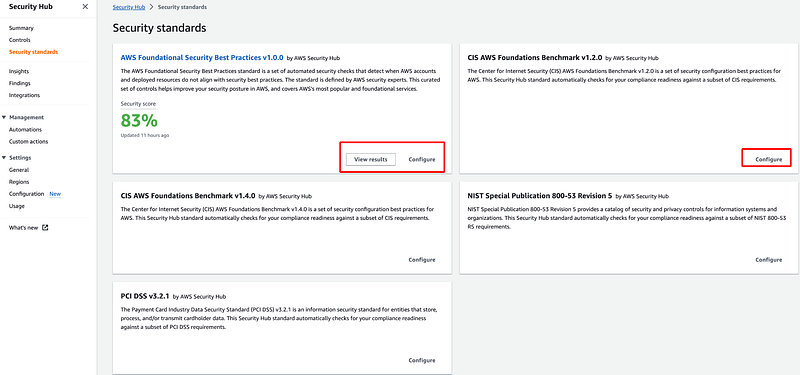Open the Summary page
Image resolution: width=800 pixels, height=375 pixels.
21,28
